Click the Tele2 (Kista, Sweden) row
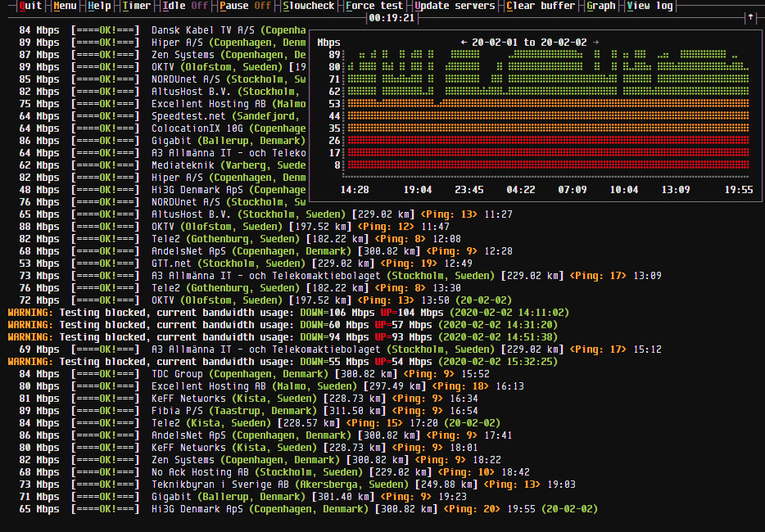Viewport: 765px width, 532px height. coord(260,423)
